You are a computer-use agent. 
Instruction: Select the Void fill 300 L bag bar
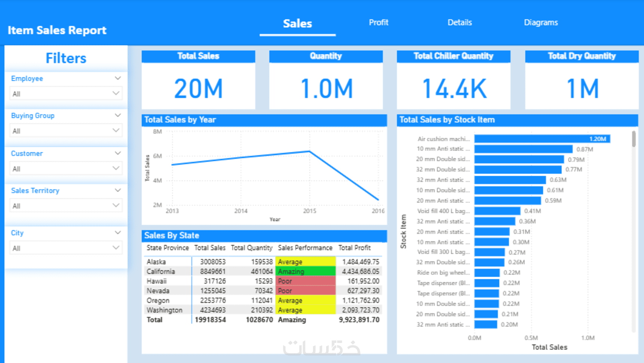coord(490,252)
